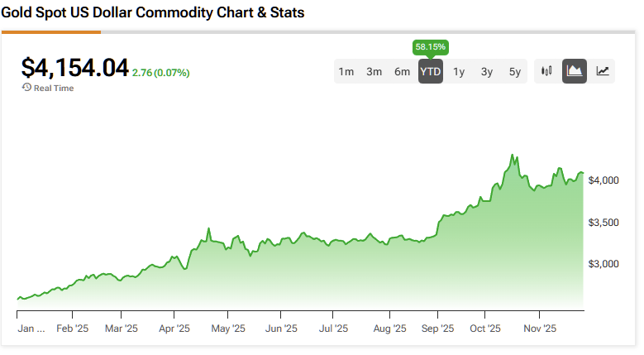Switch to the 3y time range
Screen dimensions: 644x355
point(487,72)
